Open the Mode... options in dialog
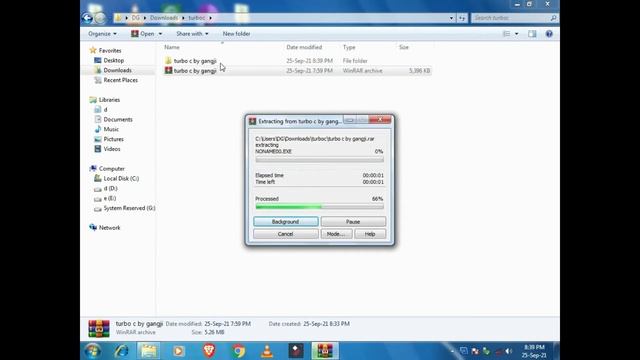This screenshot has height=360, width=640. click(x=336, y=234)
